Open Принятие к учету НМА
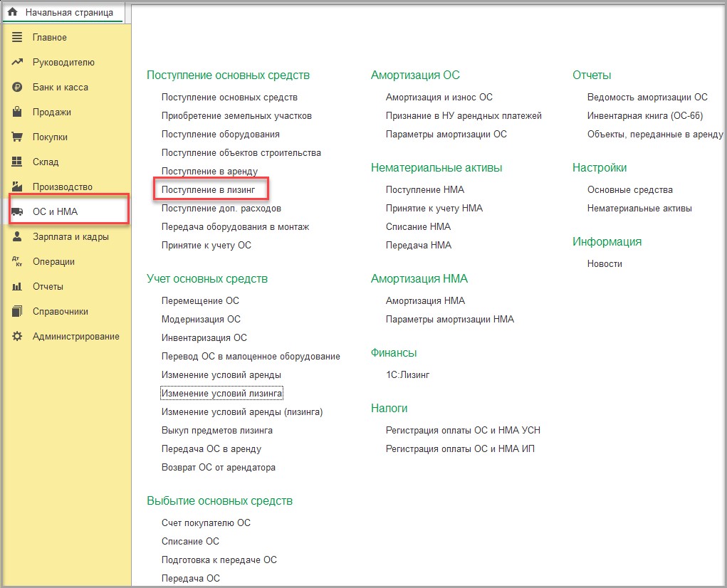 [434, 209]
